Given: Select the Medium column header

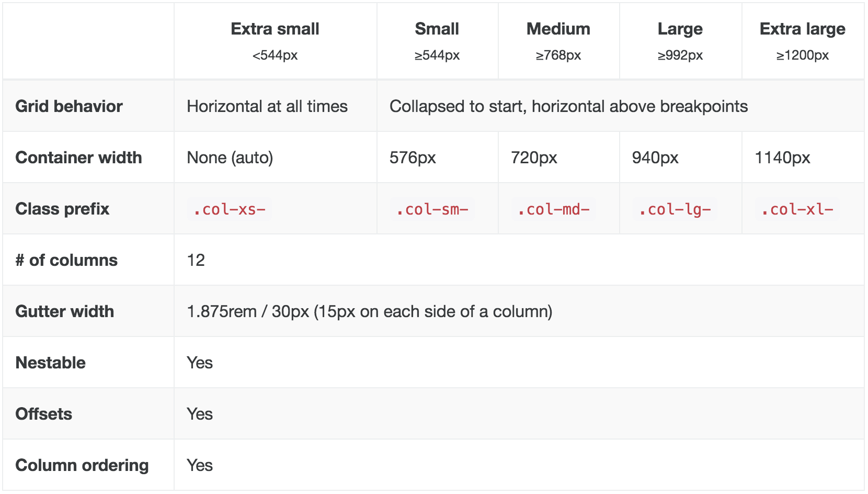Looking at the screenshot, I should (x=558, y=29).
